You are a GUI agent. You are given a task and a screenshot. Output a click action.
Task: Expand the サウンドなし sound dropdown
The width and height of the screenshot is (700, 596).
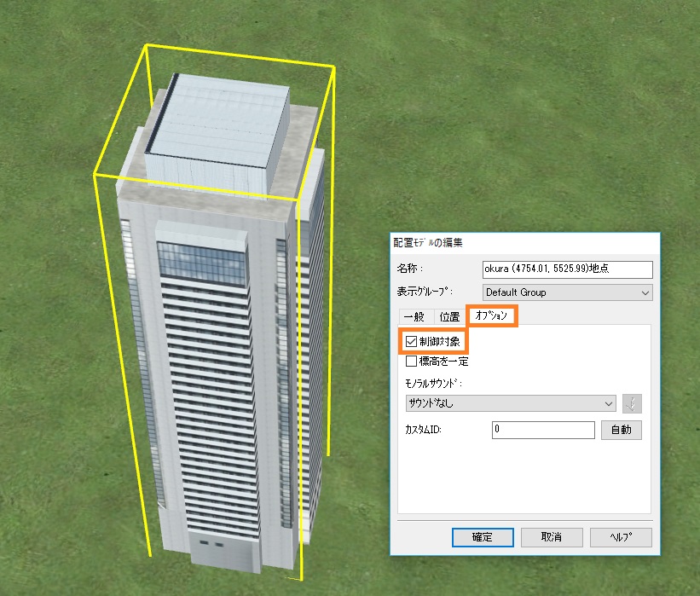511,403
